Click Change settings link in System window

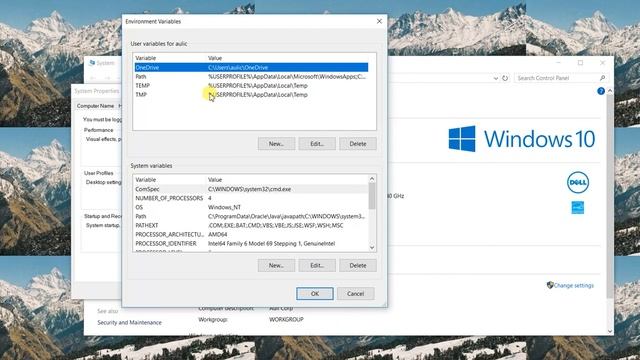(x=573, y=285)
